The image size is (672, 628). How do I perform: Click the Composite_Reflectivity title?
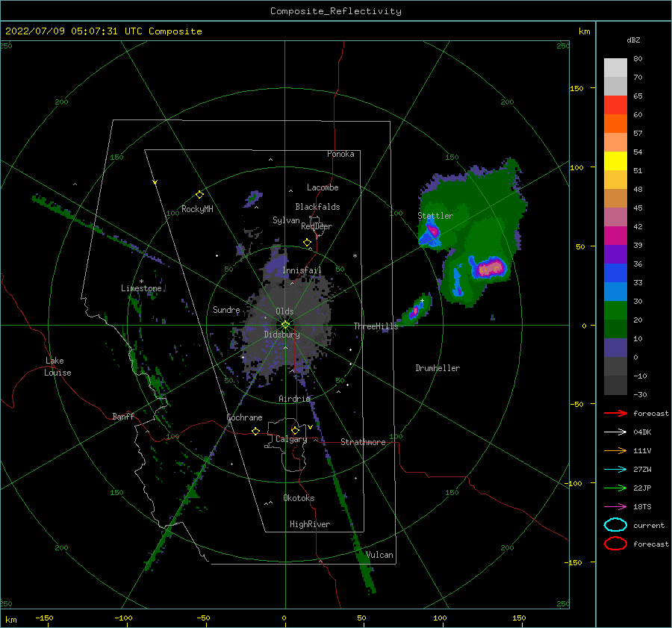(x=335, y=11)
